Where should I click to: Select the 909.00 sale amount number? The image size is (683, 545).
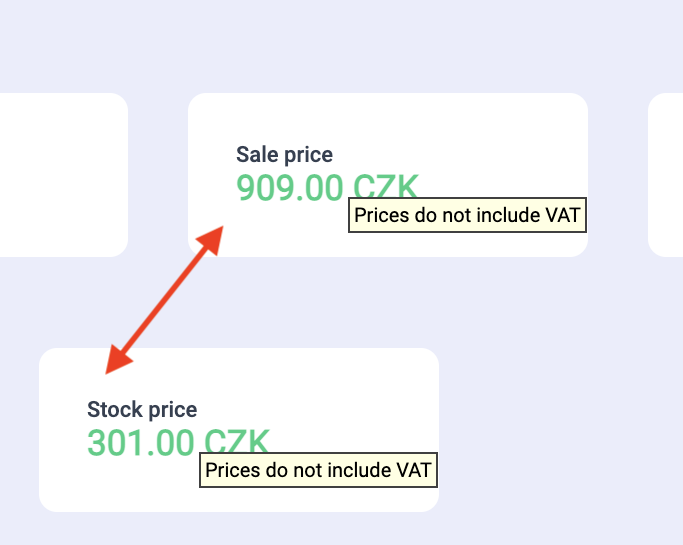[x=289, y=187]
